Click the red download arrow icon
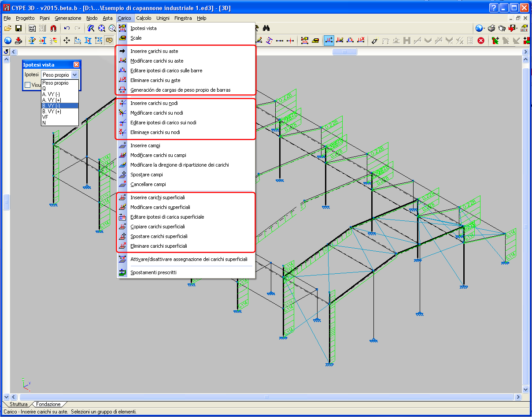Image resolution: width=532 pixels, height=417 pixels. pos(18,41)
